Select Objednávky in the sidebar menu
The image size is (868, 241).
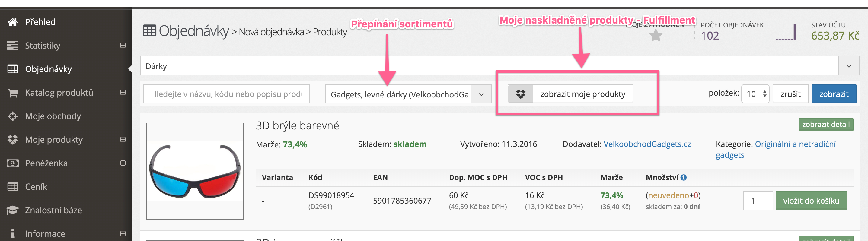(x=48, y=69)
